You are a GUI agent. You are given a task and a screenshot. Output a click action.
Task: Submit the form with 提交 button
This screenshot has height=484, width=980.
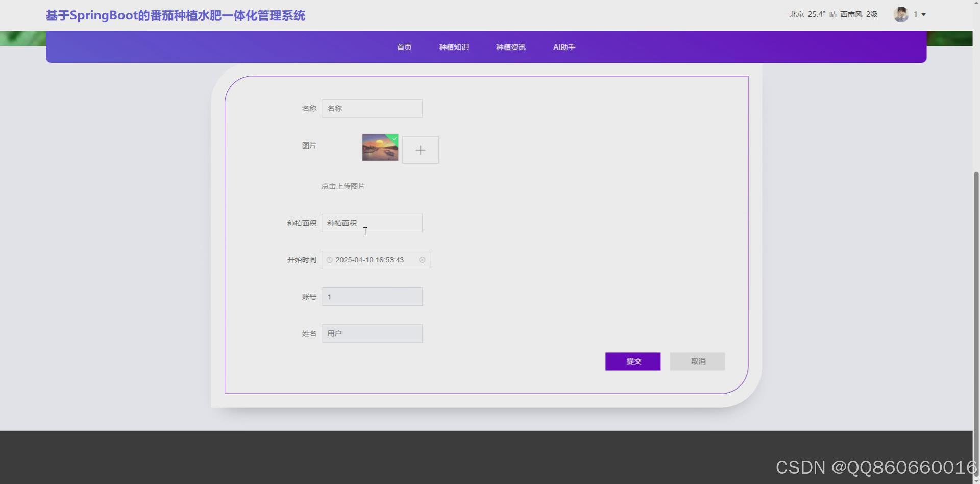[x=633, y=361]
